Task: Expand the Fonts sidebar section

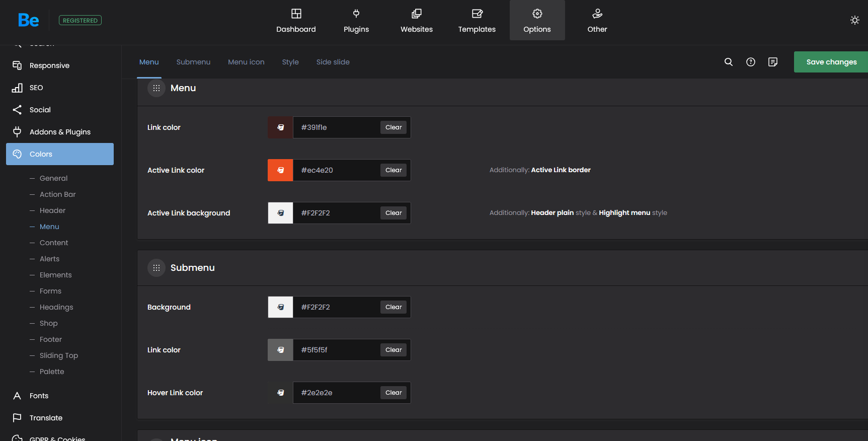Action: click(60, 396)
